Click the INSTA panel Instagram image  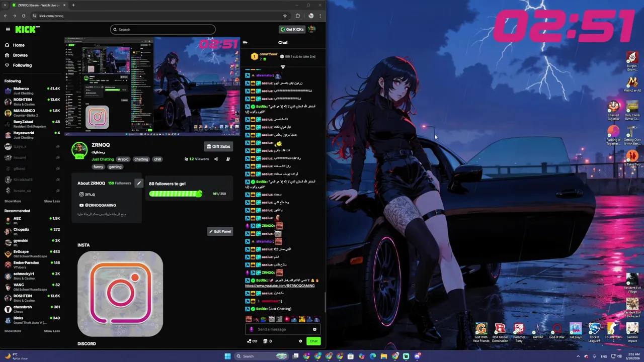pyautogui.click(x=120, y=294)
